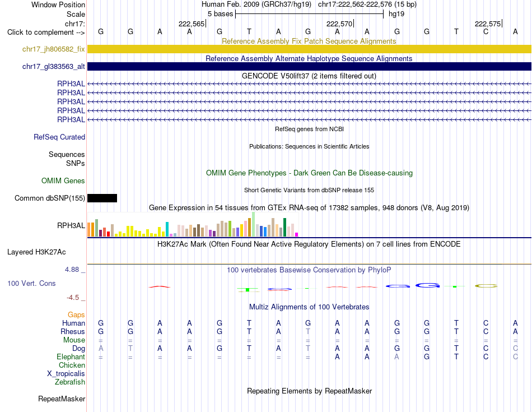Open 'Publications: Sequences in Scientific Articles' title
The height and width of the screenshot is (412, 532).
[309, 146]
